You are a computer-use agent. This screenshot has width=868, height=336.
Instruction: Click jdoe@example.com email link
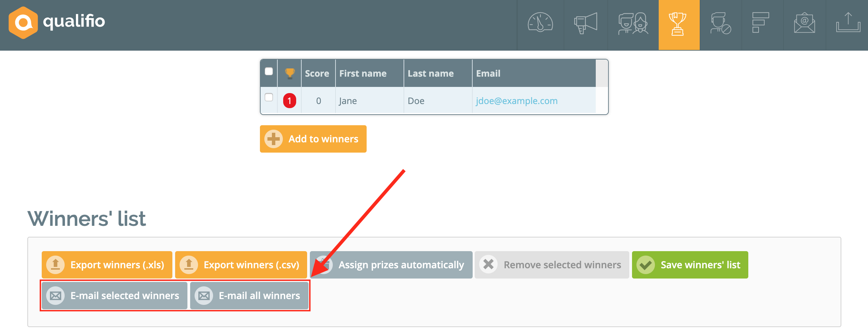pos(516,101)
